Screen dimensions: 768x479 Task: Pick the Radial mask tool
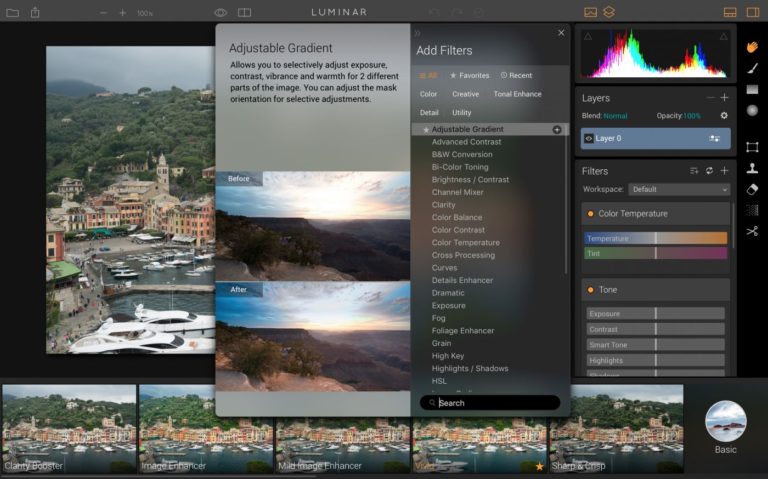pyautogui.click(x=752, y=110)
